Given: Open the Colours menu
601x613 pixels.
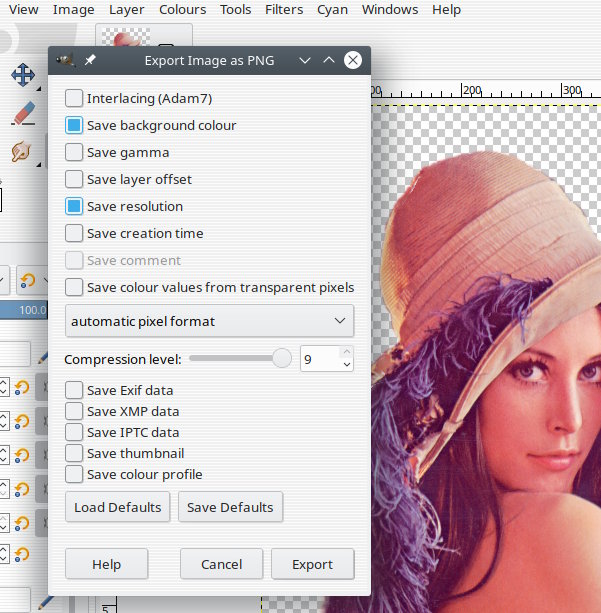Looking at the screenshot, I should pos(182,10).
